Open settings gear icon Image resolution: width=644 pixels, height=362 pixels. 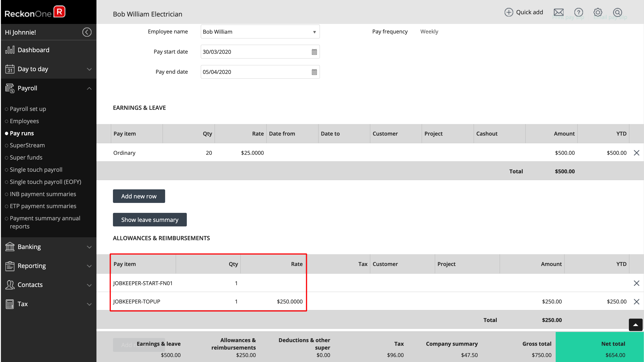point(598,12)
